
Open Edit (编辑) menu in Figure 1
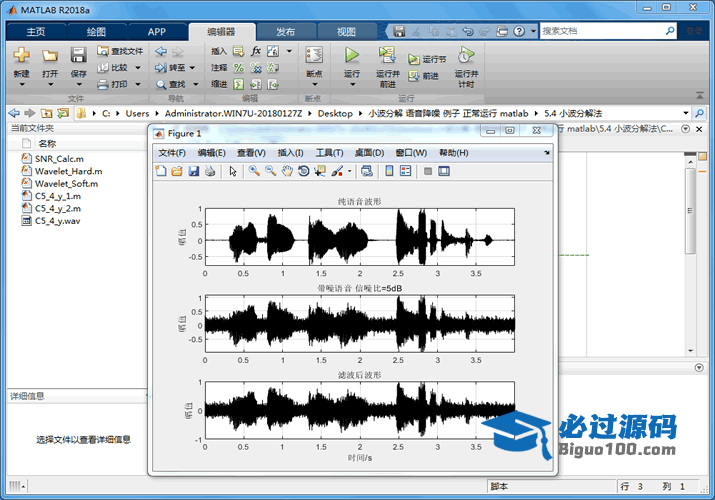tap(212, 153)
